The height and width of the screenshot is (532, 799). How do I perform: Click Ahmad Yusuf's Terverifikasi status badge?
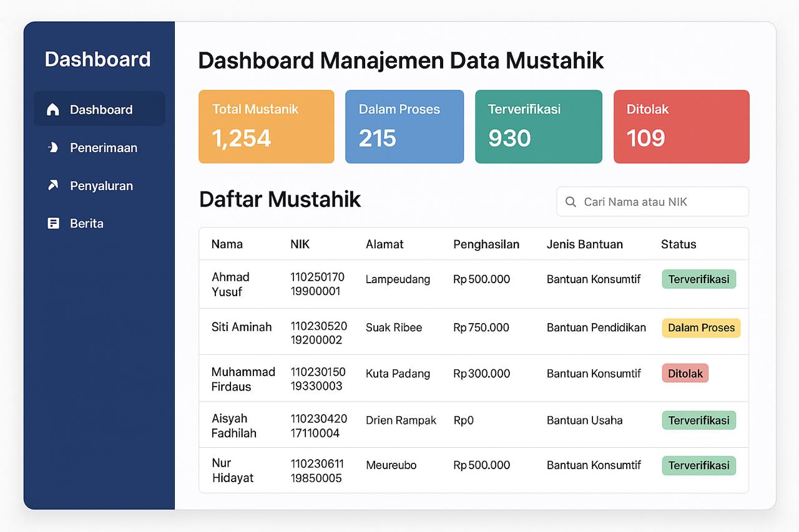click(x=699, y=279)
